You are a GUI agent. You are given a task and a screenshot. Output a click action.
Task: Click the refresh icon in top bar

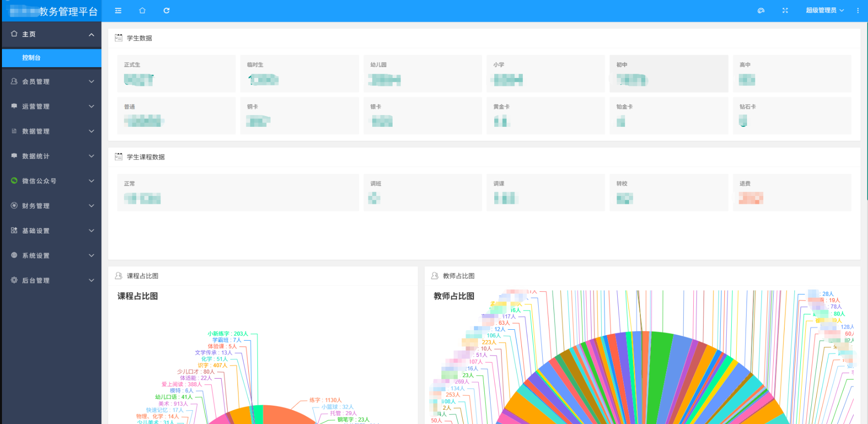pos(166,10)
